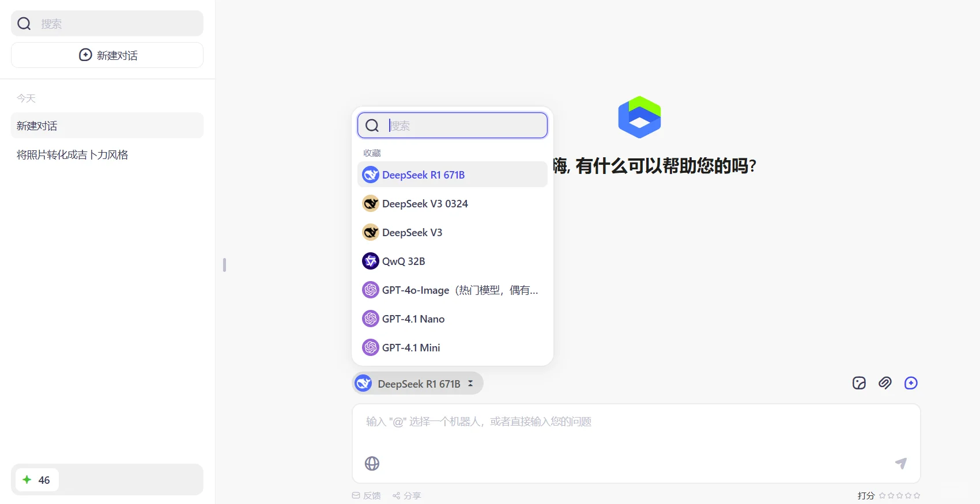Click the paperclip attachment icon

tap(885, 383)
